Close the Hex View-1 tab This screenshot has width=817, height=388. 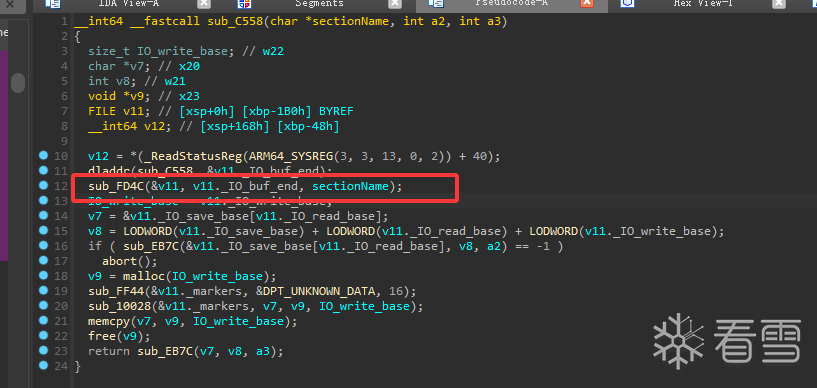778,3
